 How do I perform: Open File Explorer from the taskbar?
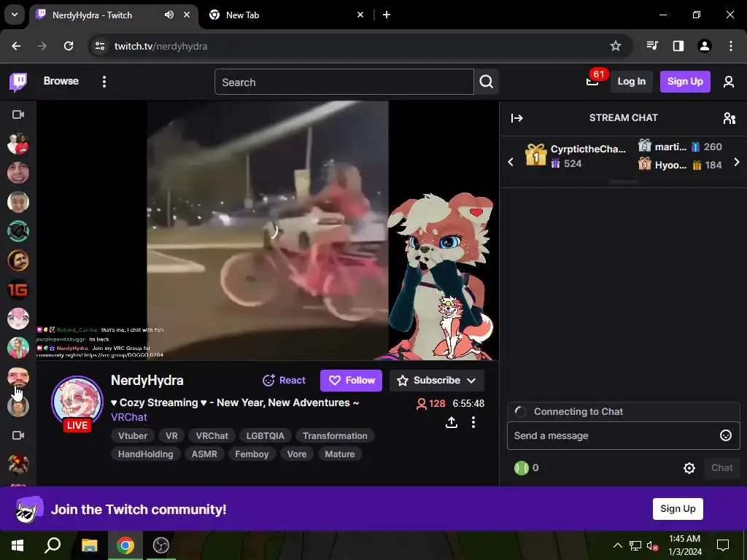pos(89,545)
